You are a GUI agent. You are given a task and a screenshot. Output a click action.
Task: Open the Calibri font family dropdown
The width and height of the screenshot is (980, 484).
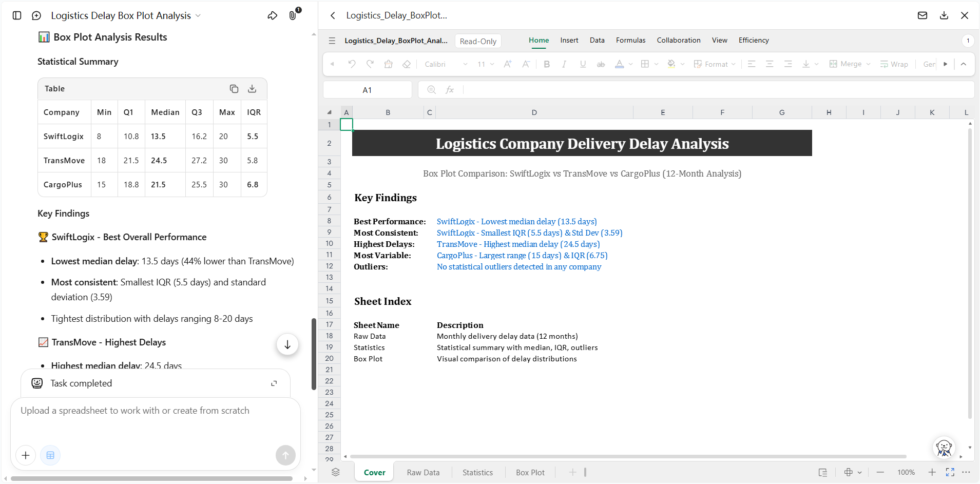(446, 64)
